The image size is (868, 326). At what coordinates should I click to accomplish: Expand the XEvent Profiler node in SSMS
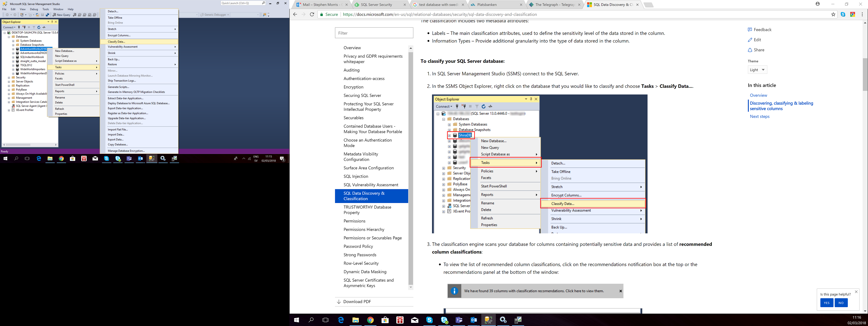9,110
